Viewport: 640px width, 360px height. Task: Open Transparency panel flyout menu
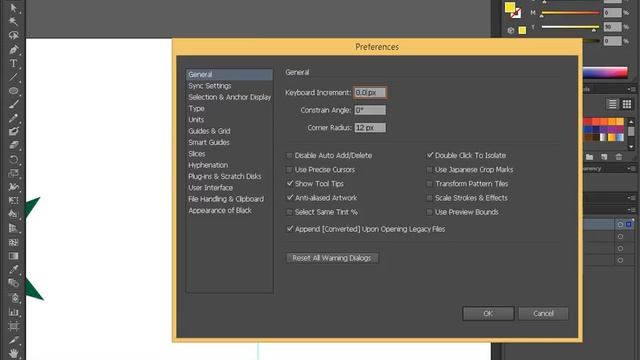pyautogui.click(x=632, y=169)
